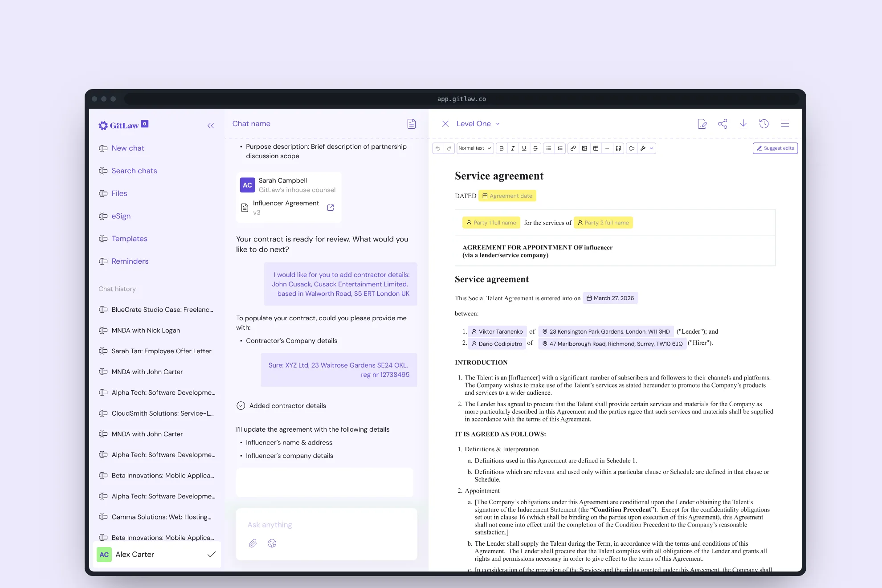This screenshot has height=588, width=882.
Task: Open the chat document icon beside Chat name
Action: (x=412, y=124)
